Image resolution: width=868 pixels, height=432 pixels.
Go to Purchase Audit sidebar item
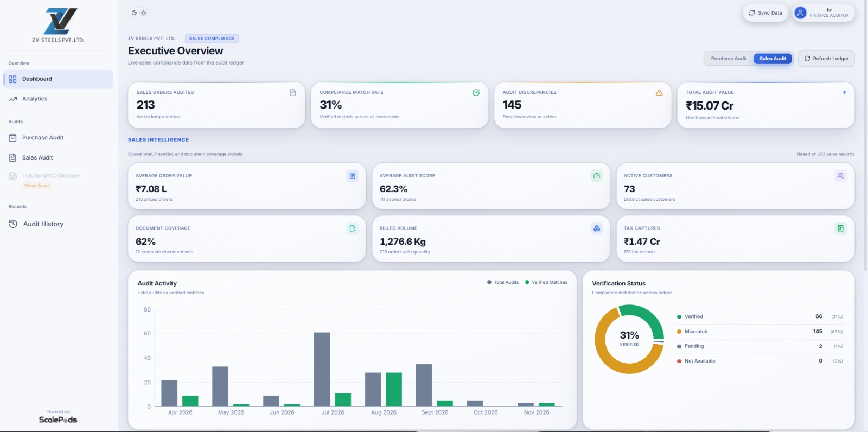58,138
